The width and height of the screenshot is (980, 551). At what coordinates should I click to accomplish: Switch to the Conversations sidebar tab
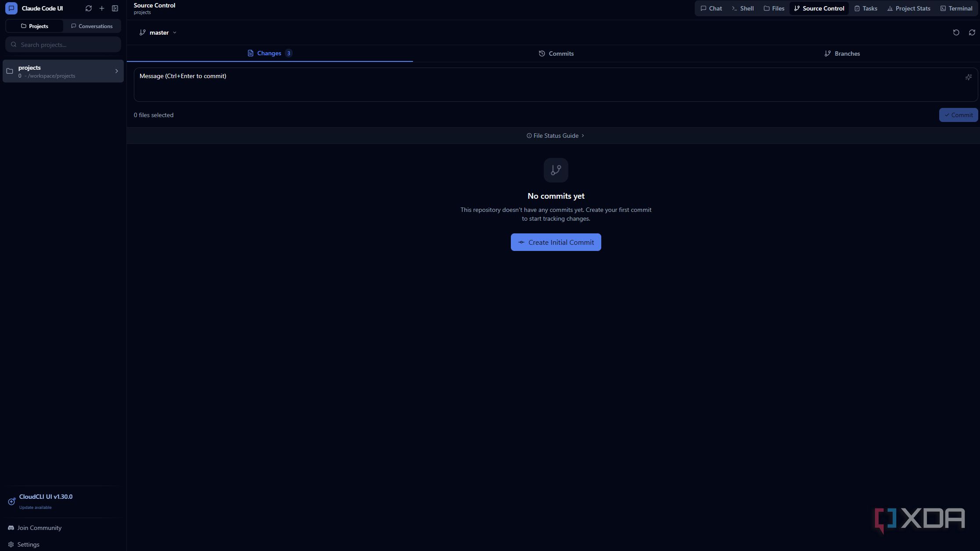click(92, 26)
